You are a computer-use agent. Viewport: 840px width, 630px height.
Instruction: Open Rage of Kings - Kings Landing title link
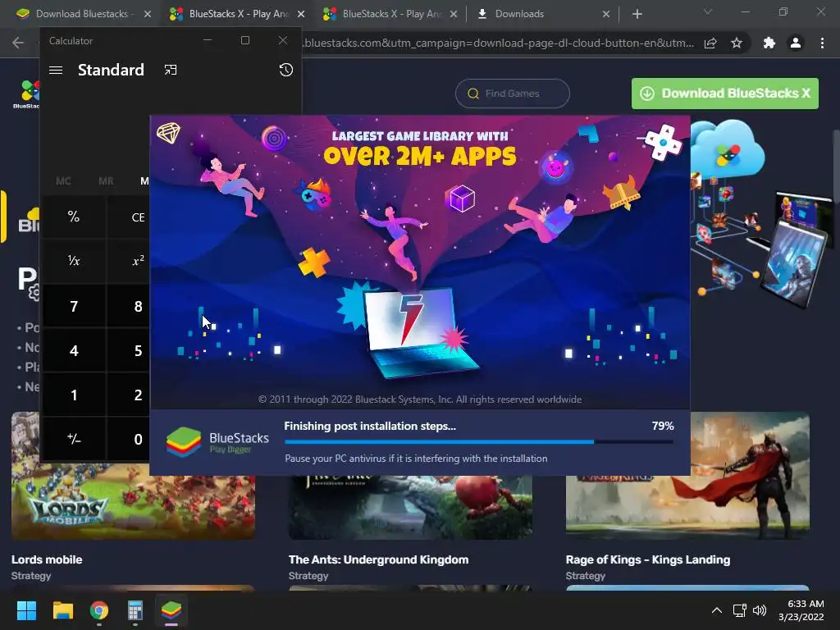648,559
